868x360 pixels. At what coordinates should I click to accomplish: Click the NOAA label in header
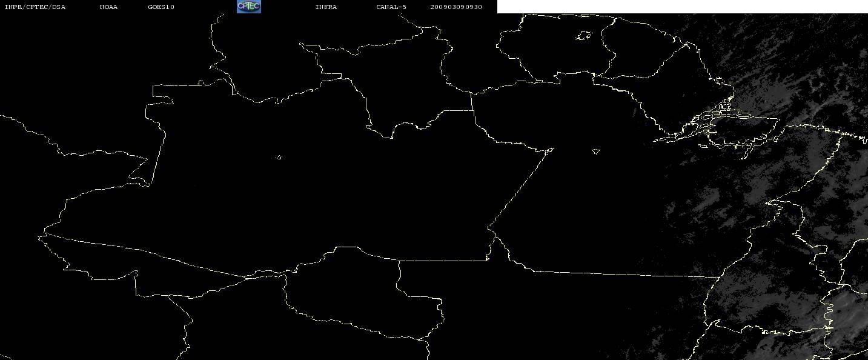[108, 7]
